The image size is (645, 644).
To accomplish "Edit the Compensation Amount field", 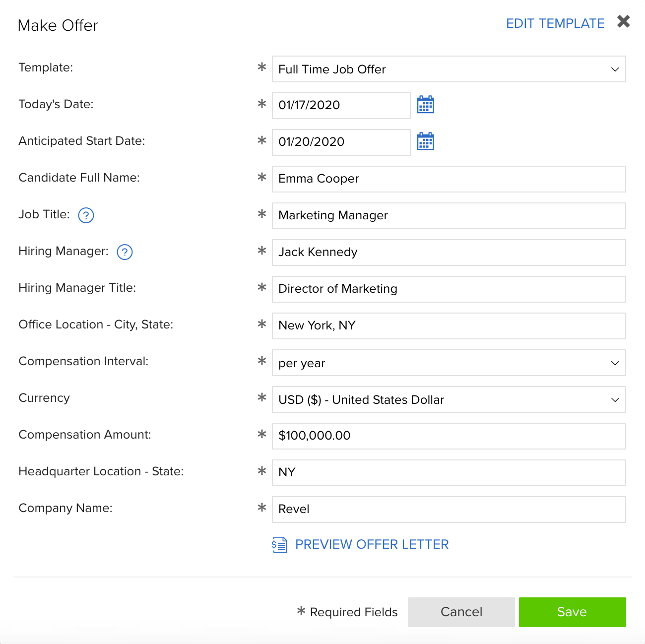I will (x=449, y=436).
